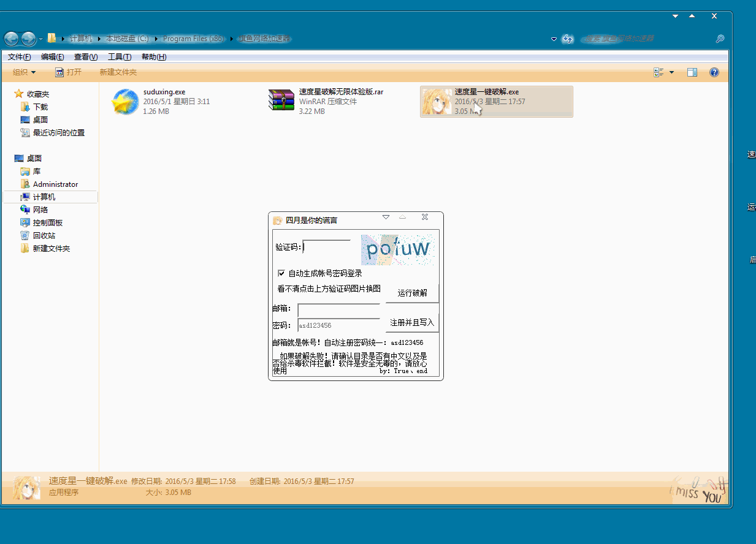This screenshot has width=756, height=544.
Task: Toggle the preview pane icon
Action: coord(692,72)
